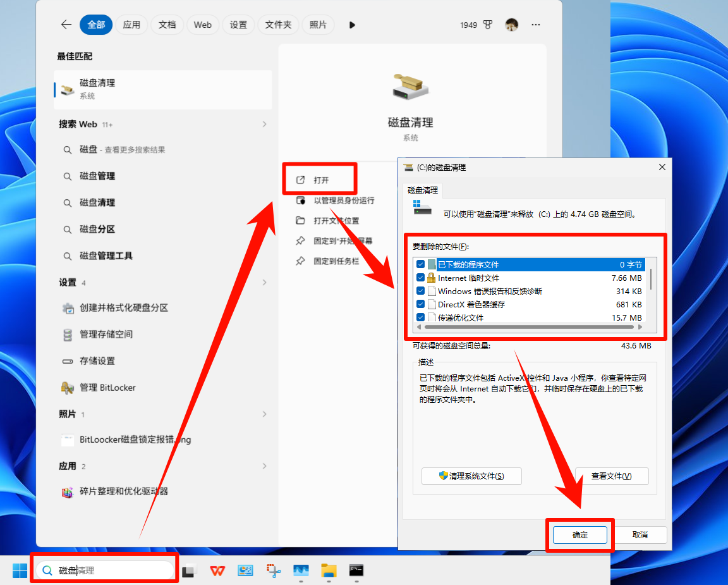The image size is (728, 585).
Task: Open the BitLoocker磁盘锁定报错 photo result
Action: (x=163, y=440)
